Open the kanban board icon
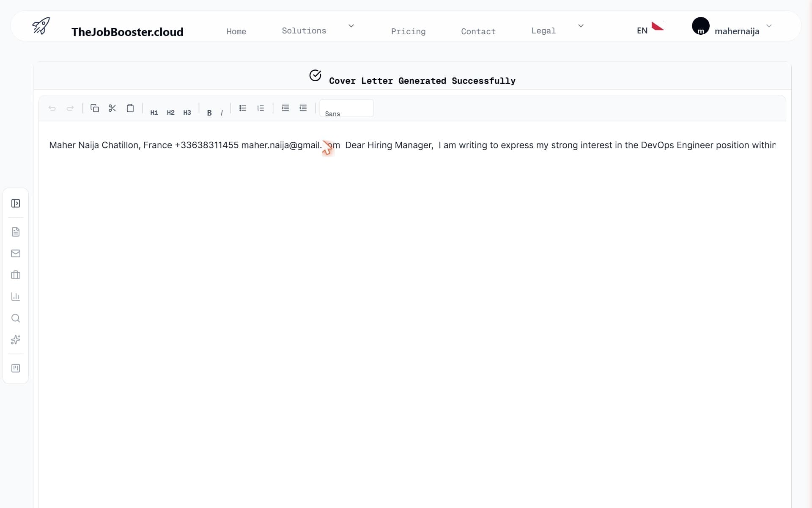The height and width of the screenshot is (508, 812). tap(16, 368)
